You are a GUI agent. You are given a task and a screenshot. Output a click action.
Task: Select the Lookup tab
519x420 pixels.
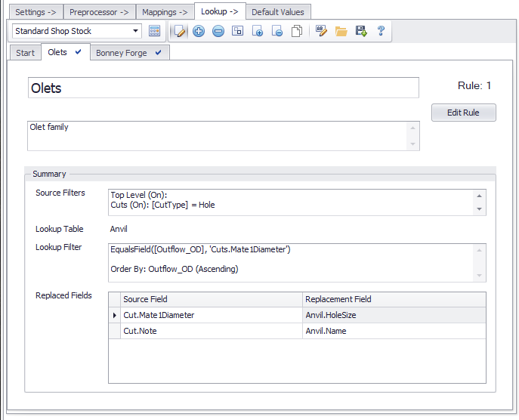tap(220, 11)
